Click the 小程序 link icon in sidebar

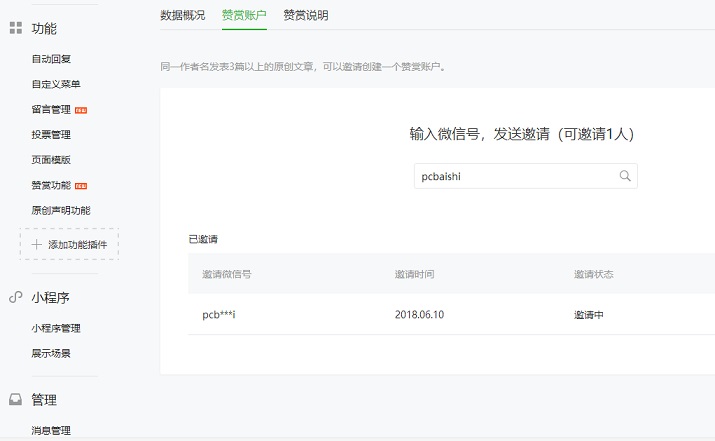tap(15, 297)
